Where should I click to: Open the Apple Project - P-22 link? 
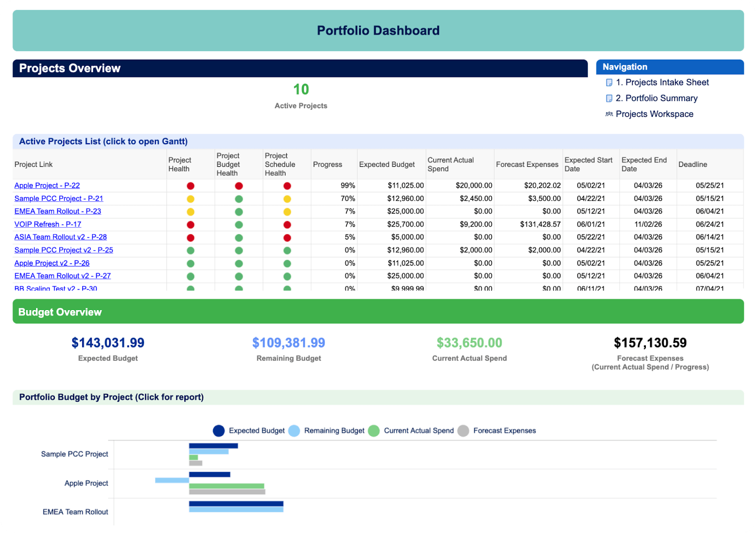[47, 186]
